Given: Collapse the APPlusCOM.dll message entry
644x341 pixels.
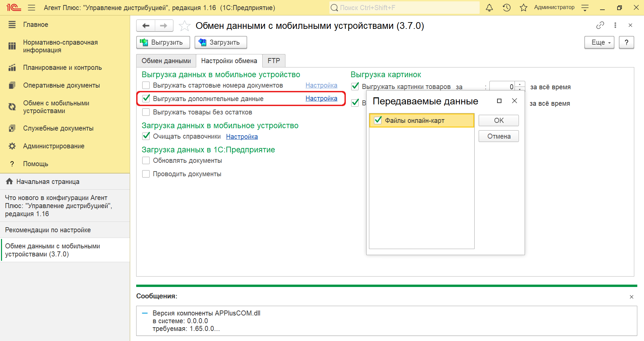Looking at the screenshot, I should [x=145, y=313].
